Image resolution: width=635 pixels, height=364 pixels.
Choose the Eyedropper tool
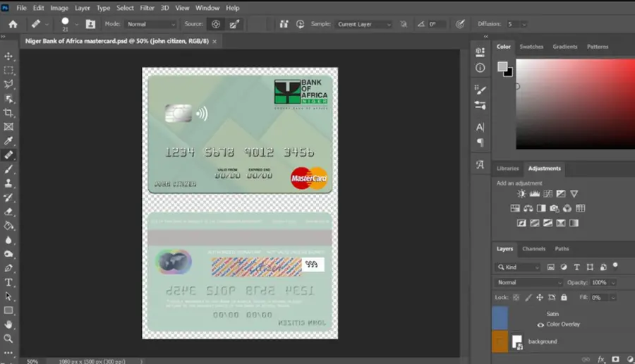point(8,141)
